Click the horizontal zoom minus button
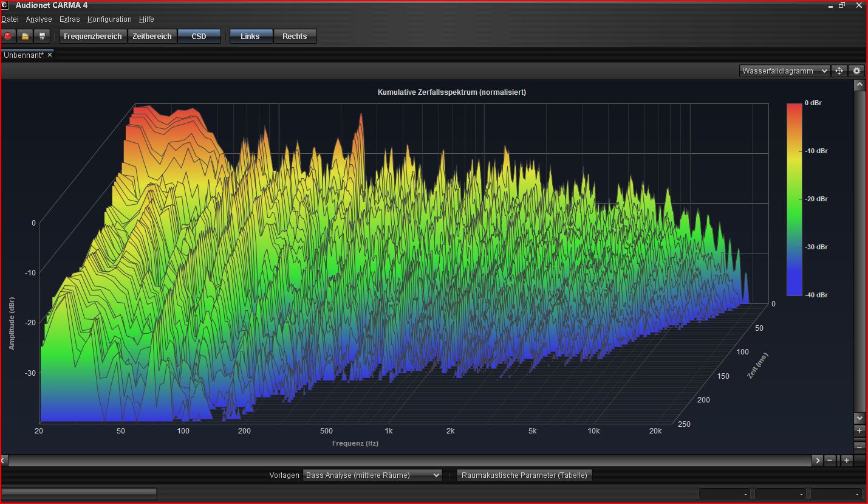This screenshot has width=868, height=504. pos(830,460)
